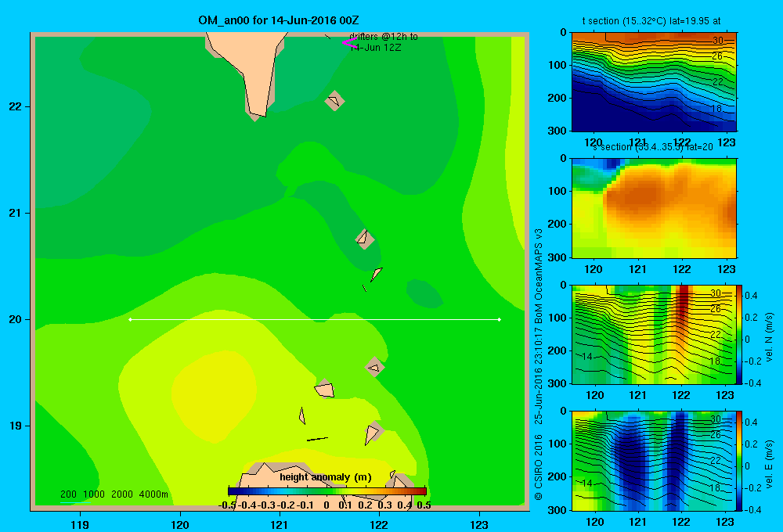The image size is (783, 532).
Task: Click the '14' contour label in vel. E section
Action: click(587, 483)
